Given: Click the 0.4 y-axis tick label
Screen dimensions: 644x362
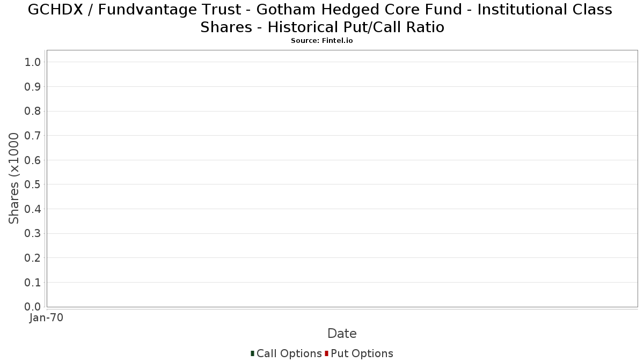Looking at the screenshot, I should pyautogui.click(x=33, y=209).
